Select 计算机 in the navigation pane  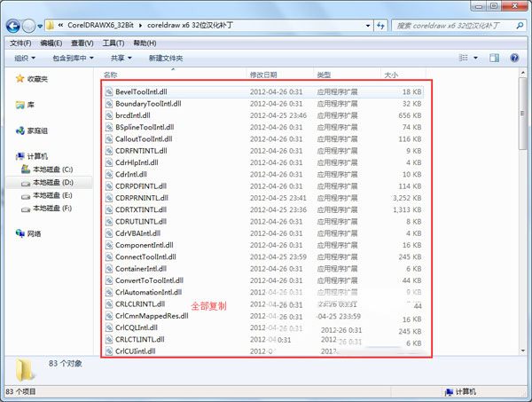click(x=32, y=156)
